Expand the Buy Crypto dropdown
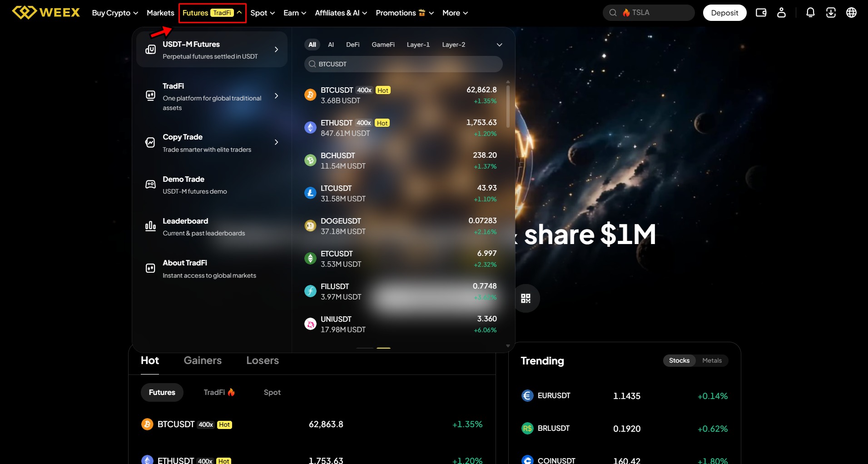The height and width of the screenshot is (464, 868). coord(115,13)
